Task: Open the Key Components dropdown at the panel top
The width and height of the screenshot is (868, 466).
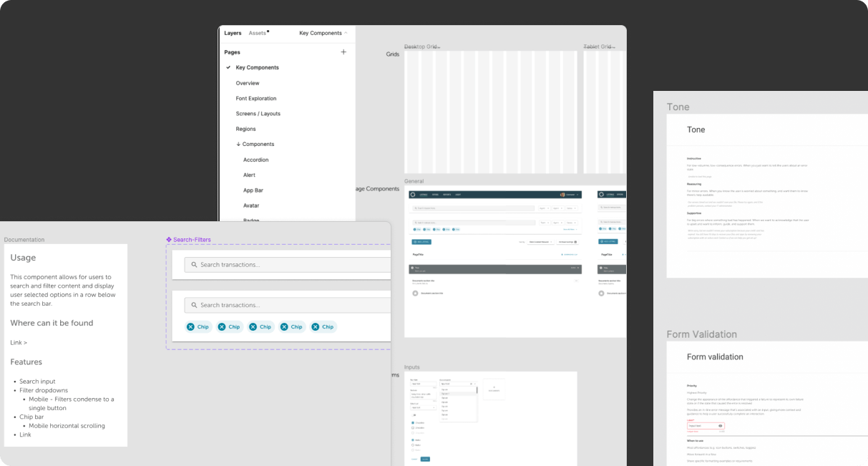Action: coord(322,33)
